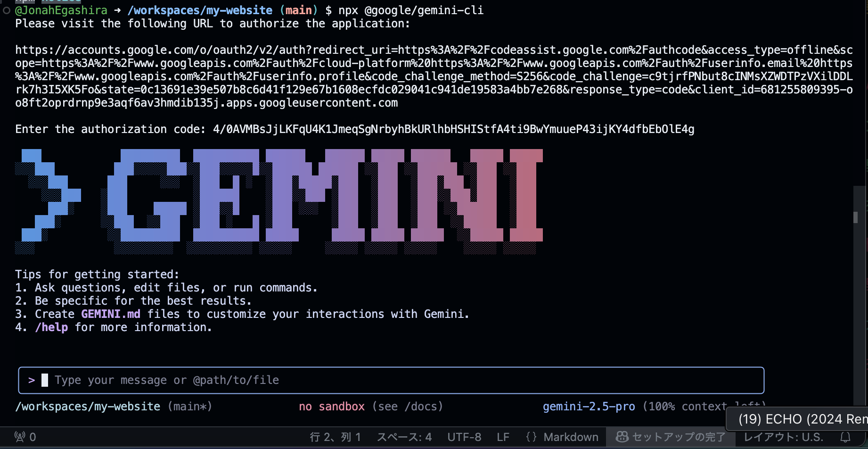Viewport: 868px width, 449px height.
Task: Select the LF end-of-line setting
Action: [503, 437]
